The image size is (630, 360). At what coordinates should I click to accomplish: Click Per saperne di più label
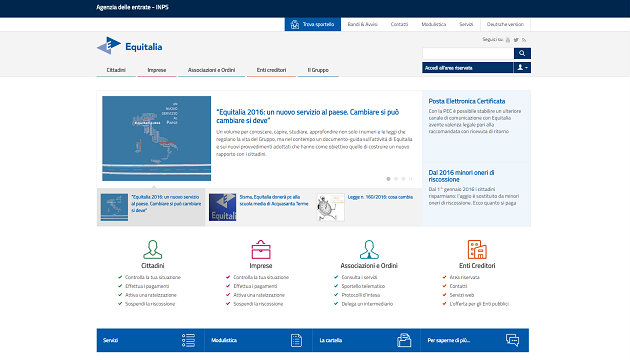448,340
